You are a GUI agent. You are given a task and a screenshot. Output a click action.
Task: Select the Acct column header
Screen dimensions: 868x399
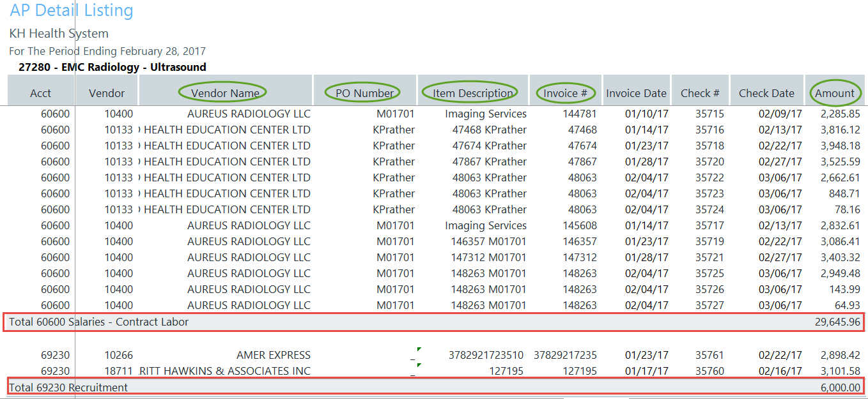click(40, 93)
